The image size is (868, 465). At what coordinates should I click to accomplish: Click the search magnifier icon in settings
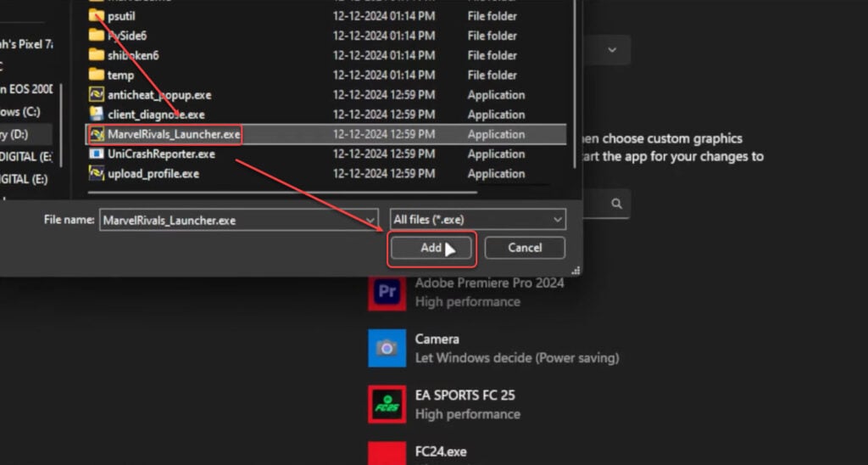pos(616,204)
